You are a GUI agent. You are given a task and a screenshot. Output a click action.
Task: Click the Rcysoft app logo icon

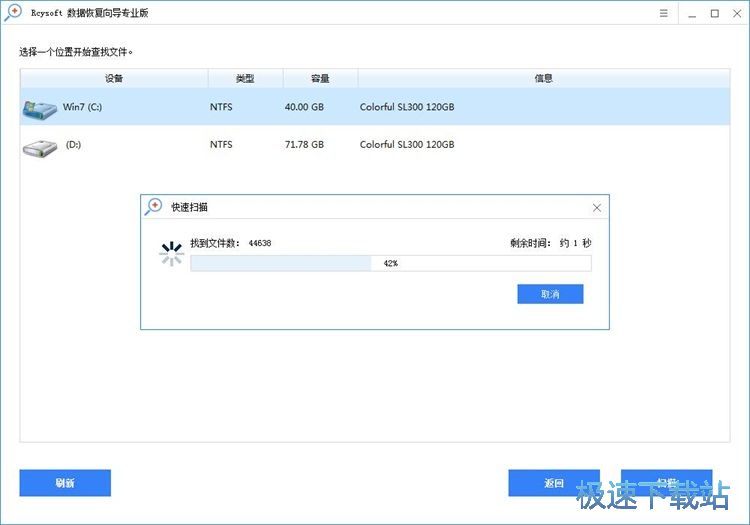tap(13, 12)
